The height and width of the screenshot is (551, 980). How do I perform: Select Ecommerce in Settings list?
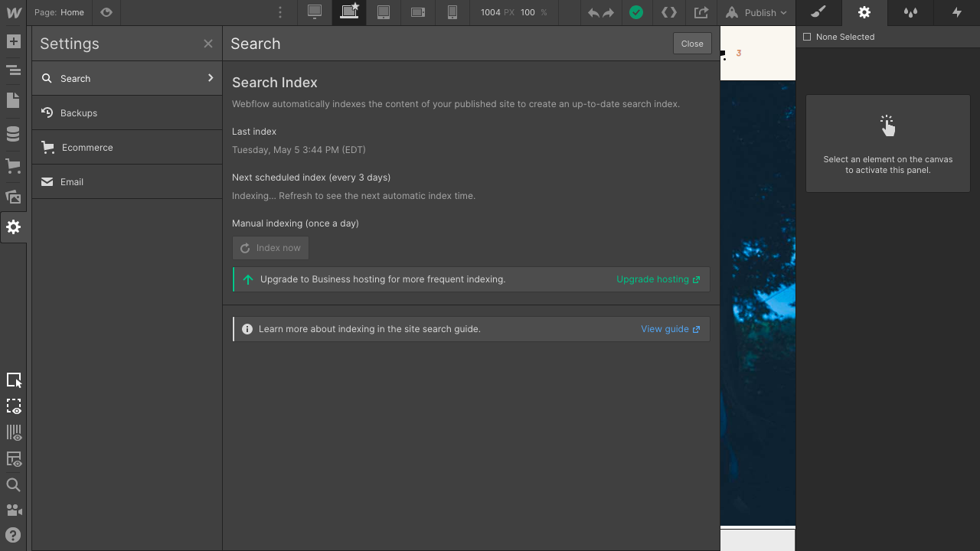tap(127, 147)
